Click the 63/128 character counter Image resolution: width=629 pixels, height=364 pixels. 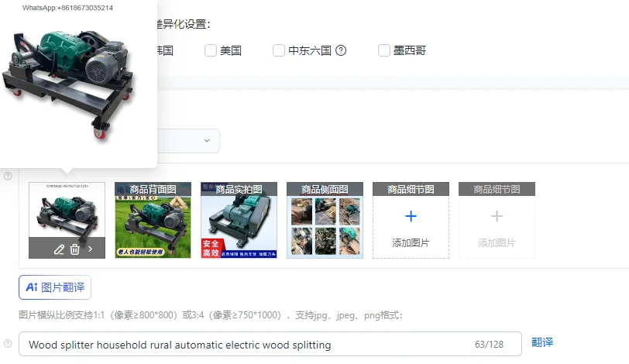pyautogui.click(x=489, y=345)
